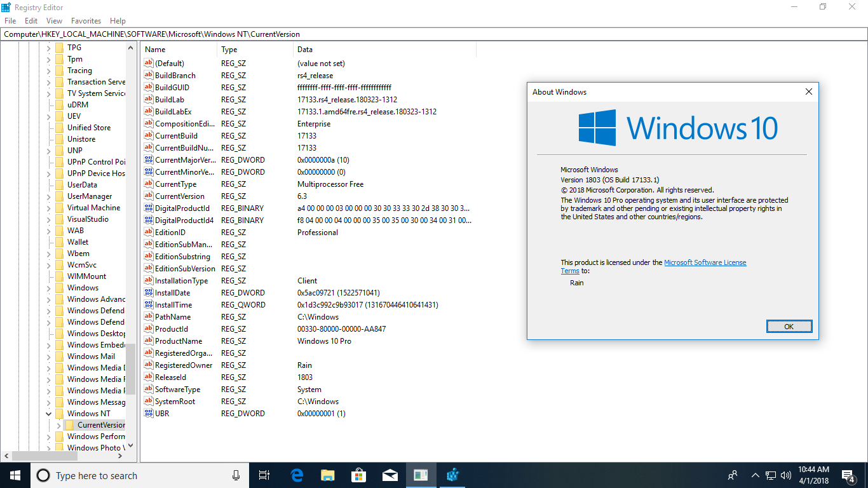
Task: Click the 'Windows 10 Pro' data cell
Action: 324,341
